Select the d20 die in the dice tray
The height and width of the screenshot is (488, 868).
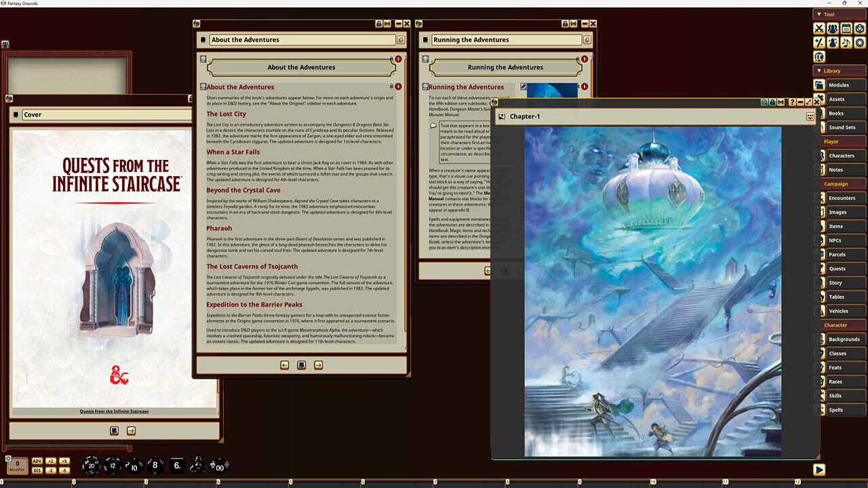92,465
